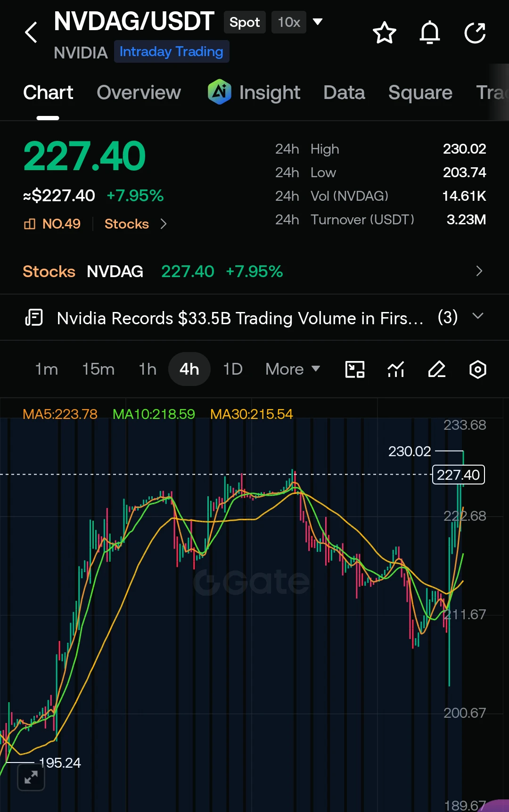Image resolution: width=509 pixels, height=812 pixels.
Task: Select the 1m timeframe
Action: pos(47,369)
